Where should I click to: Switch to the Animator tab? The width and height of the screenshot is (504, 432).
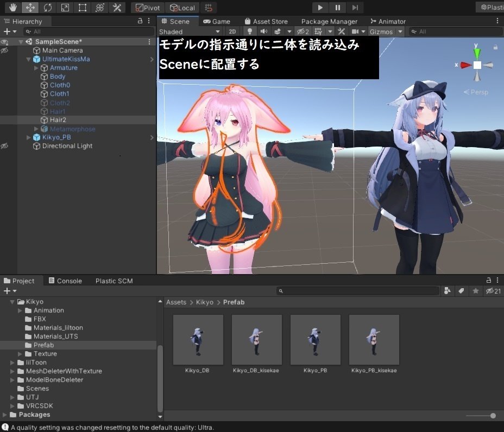pyautogui.click(x=388, y=22)
